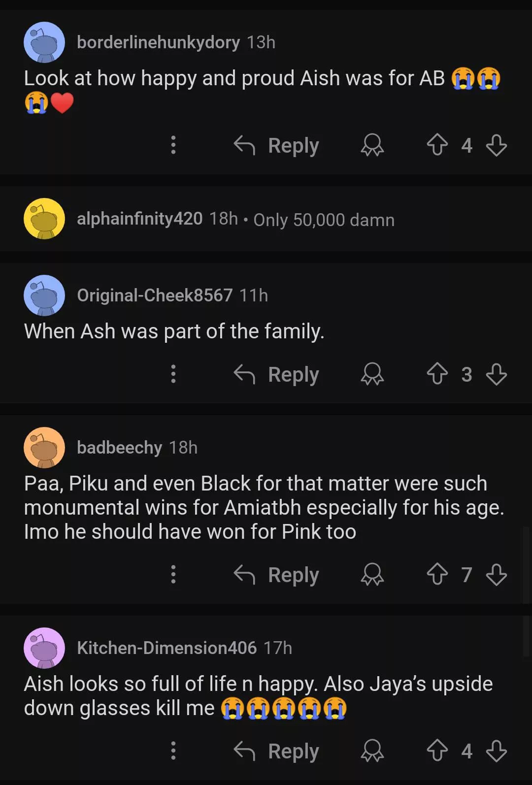Open borderlinehunkydory's user profile

(158, 42)
